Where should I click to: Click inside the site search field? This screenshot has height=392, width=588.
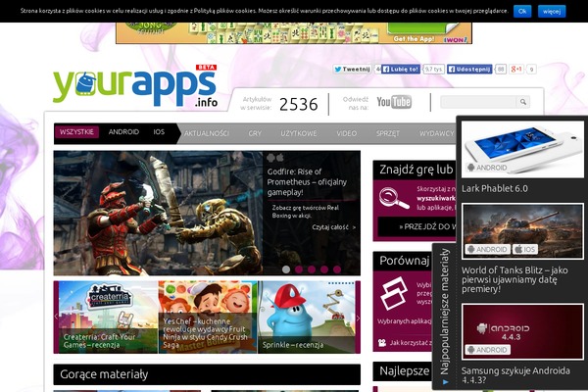pos(478,102)
